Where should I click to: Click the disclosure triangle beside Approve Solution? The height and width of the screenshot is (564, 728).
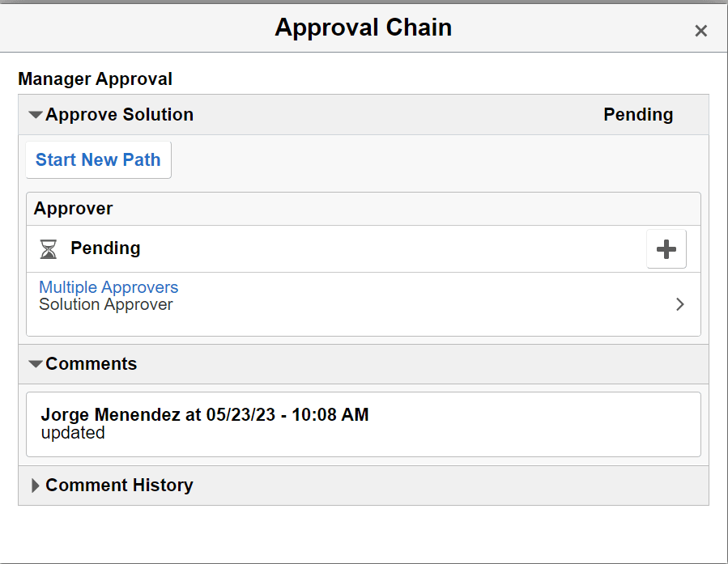point(36,114)
